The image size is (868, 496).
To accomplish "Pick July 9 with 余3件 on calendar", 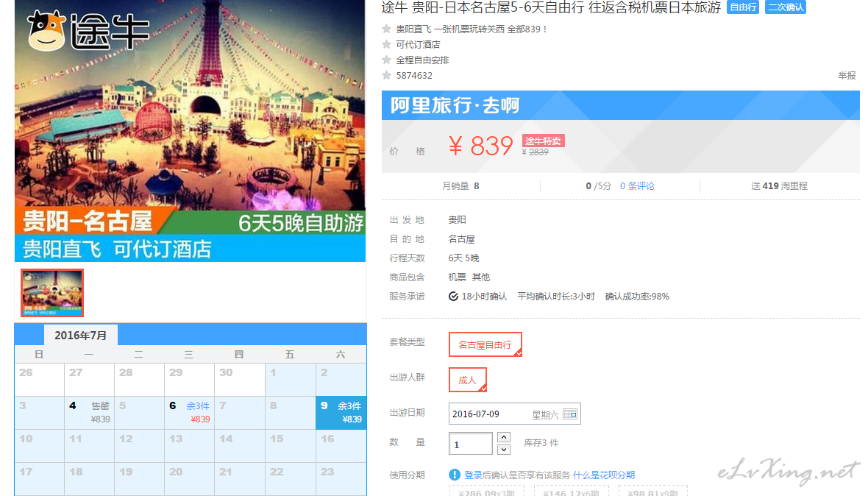I will tap(341, 412).
